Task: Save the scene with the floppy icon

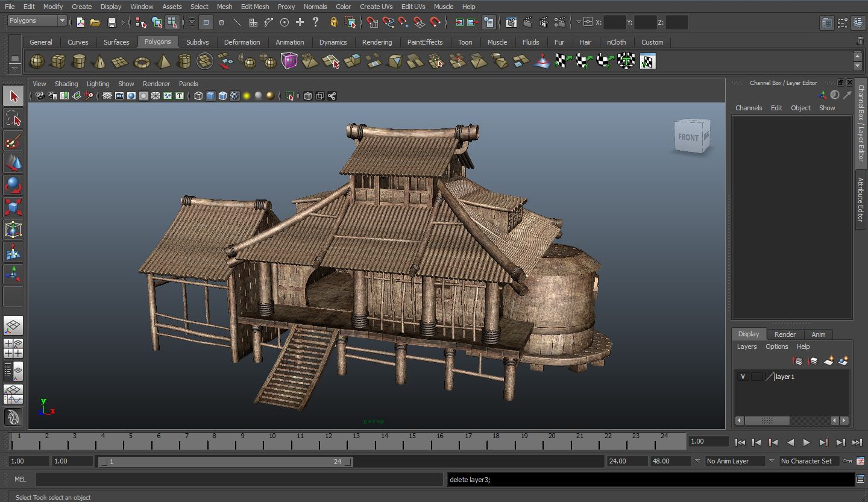Action: coord(112,22)
